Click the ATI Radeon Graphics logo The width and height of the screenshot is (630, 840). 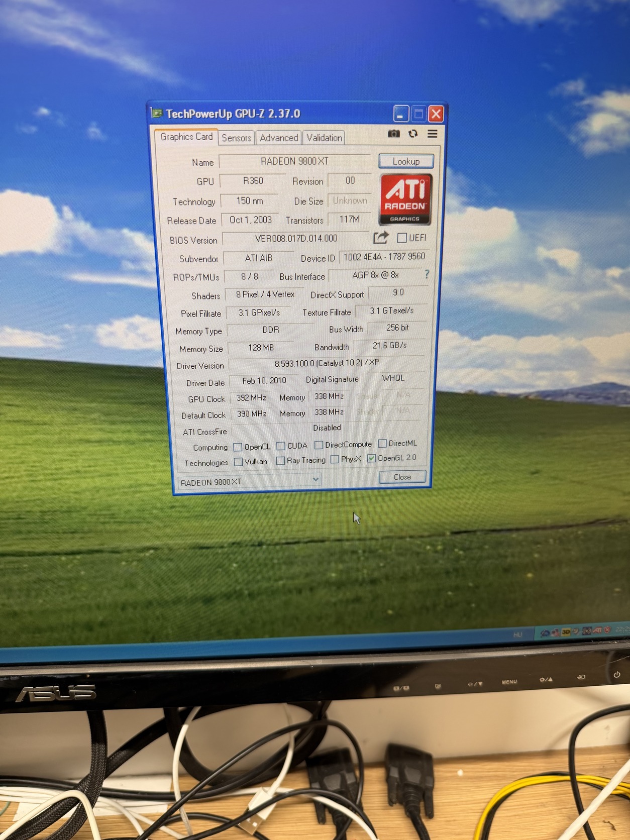pos(405,199)
